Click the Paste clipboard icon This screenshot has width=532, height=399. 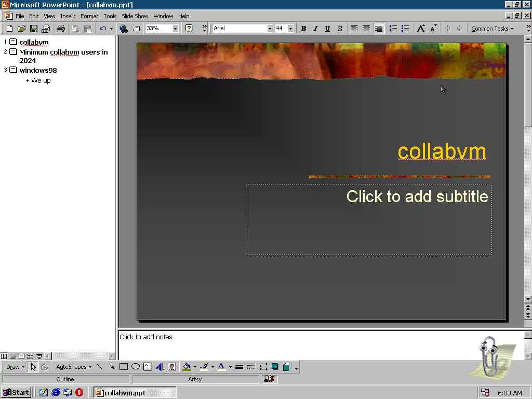click(87, 29)
